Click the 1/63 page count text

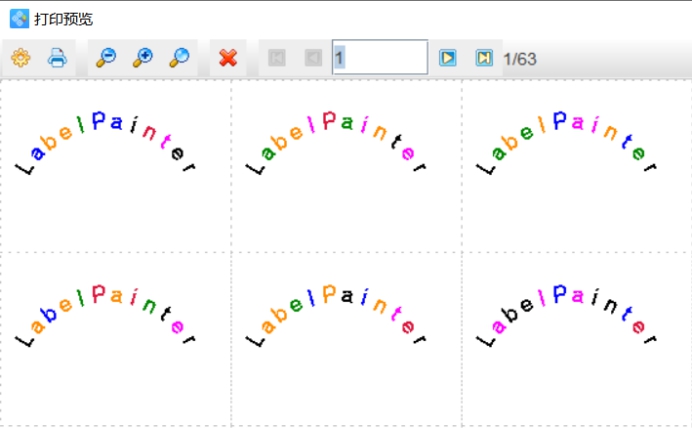pyautogui.click(x=520, y=59)
